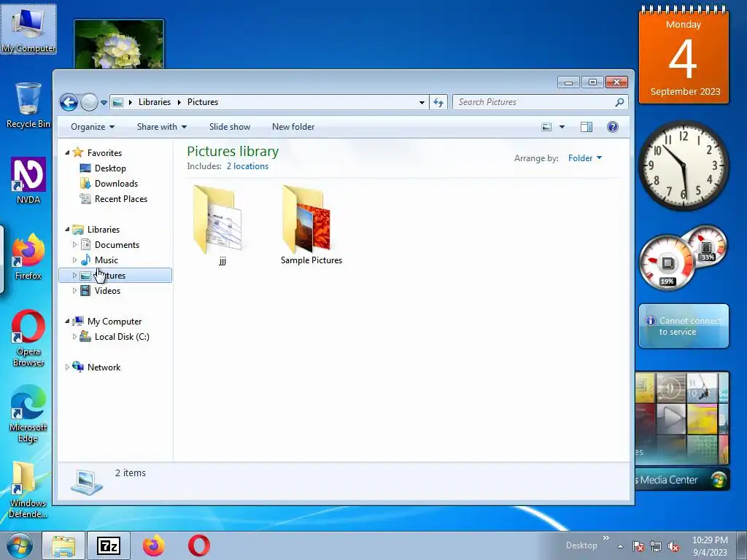
Task: Toggle the preview pane
Action: (587, 127)
